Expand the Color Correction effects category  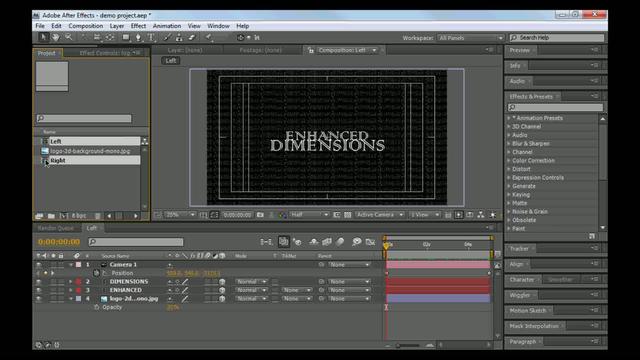(x=509, y=161)
